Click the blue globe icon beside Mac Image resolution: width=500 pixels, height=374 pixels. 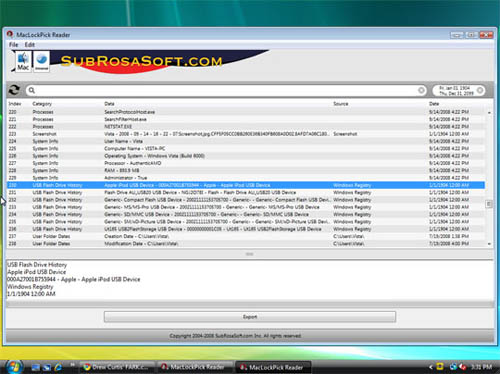click(x=42, y=61)
